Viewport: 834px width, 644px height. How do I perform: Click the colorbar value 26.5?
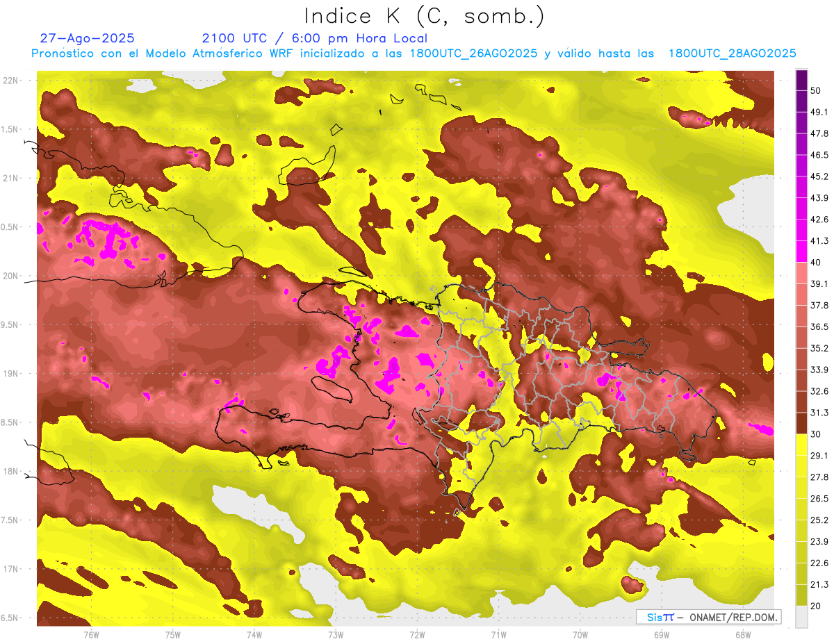coord(819,499)
